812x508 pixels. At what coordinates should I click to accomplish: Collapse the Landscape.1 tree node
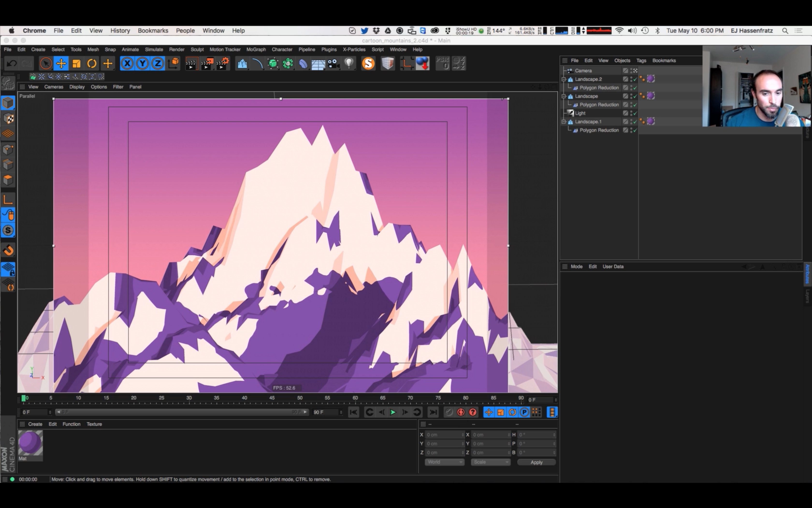564,122
